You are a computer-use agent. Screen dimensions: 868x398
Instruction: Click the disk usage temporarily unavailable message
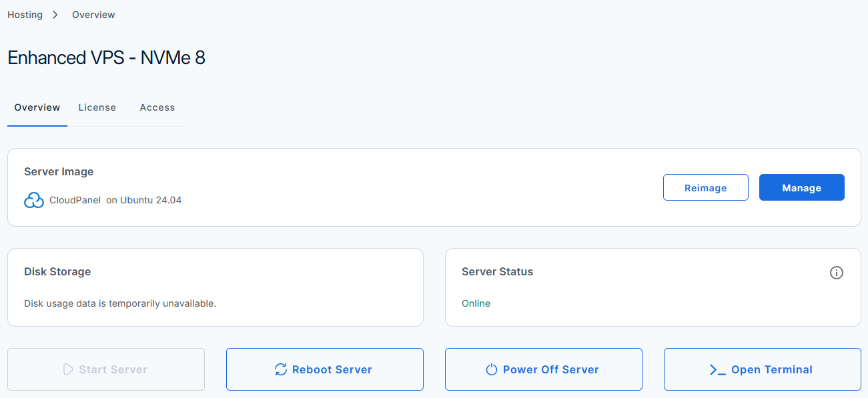coord(120,304)
